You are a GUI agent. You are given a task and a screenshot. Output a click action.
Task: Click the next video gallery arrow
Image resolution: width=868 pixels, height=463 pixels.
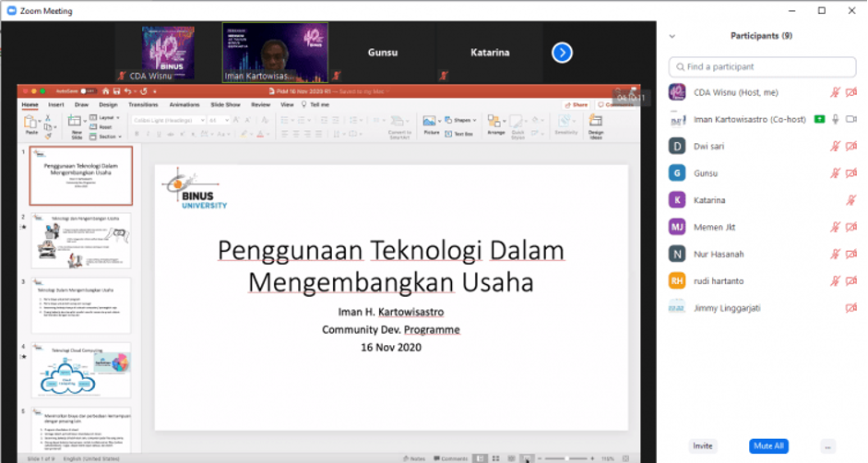point(562,53)
